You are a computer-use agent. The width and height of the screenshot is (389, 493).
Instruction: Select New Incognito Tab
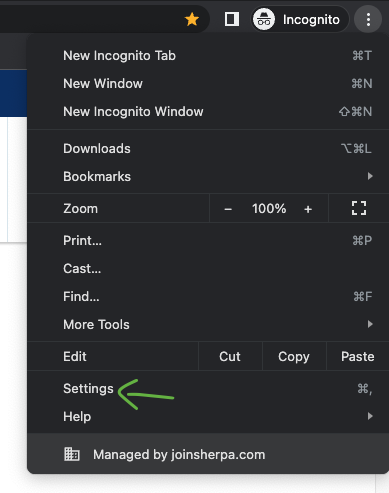pos(208,56)
